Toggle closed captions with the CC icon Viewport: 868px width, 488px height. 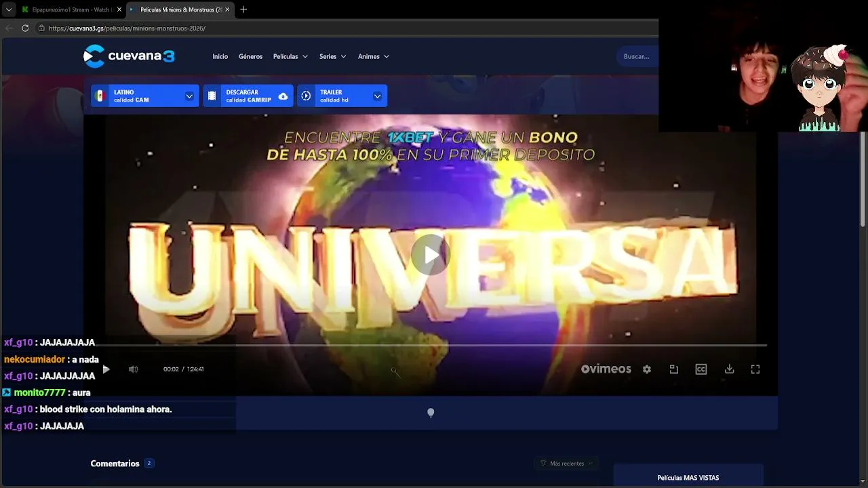(701, 369)
